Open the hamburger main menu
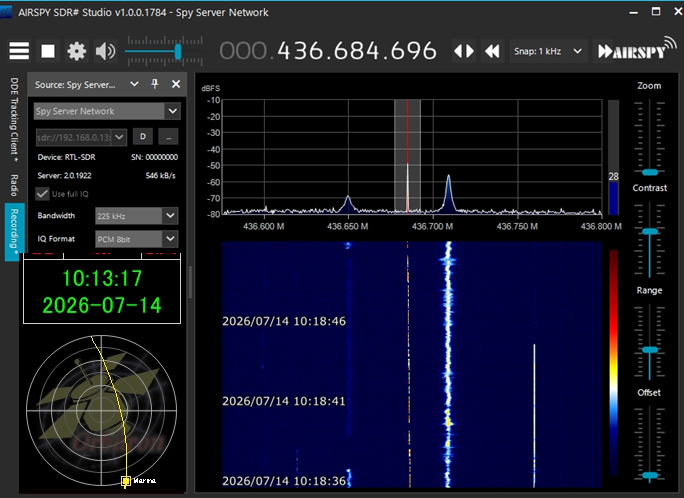The width and height of the screenshot is (684, 498). 19,51
